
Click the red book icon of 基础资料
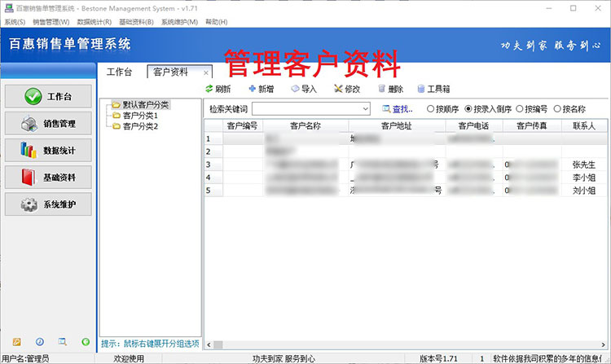29,178
